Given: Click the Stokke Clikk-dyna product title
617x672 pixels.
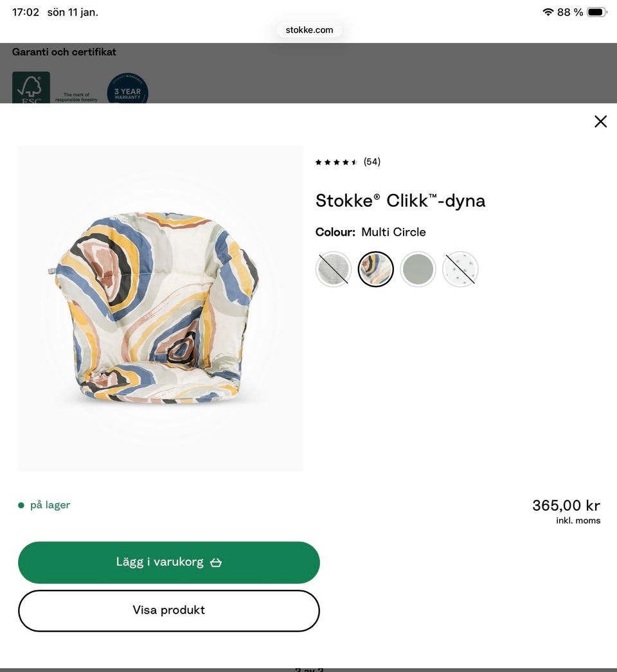Looking at the screenshot, I should (x=400, y=200).
